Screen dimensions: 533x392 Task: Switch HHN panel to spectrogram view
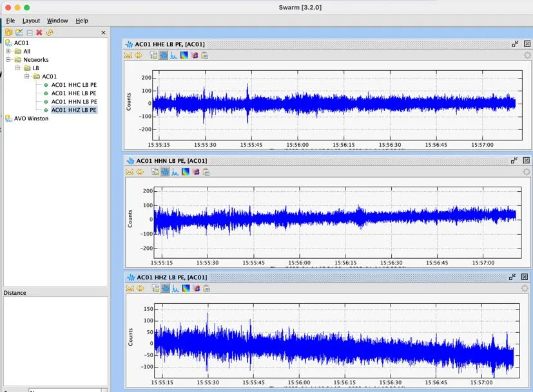click(x=185, y=172)
